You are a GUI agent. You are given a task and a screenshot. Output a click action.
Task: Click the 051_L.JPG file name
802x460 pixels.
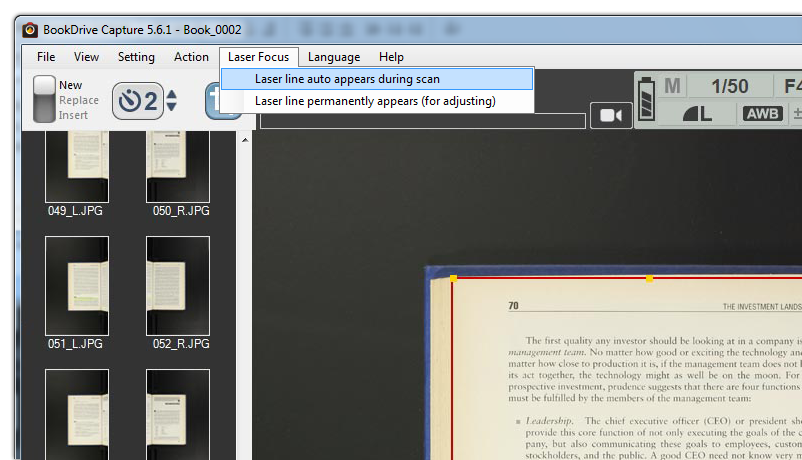(x=75, y=344)
